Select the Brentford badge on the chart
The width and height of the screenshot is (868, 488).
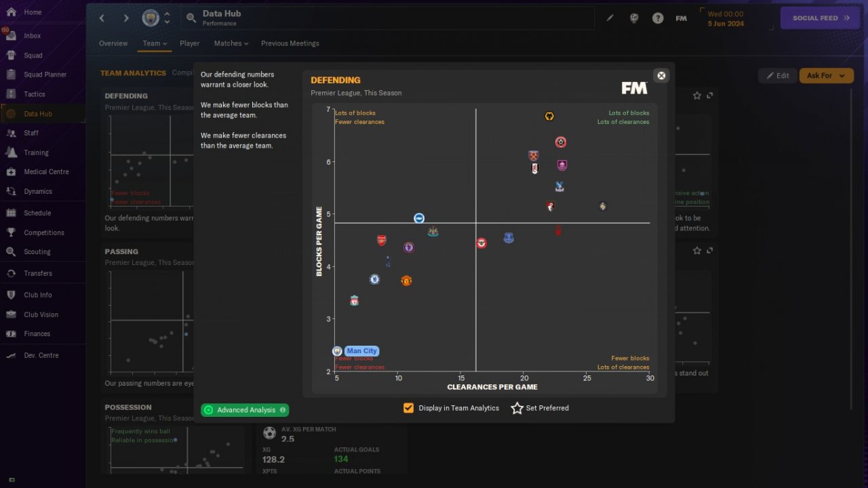481,243
